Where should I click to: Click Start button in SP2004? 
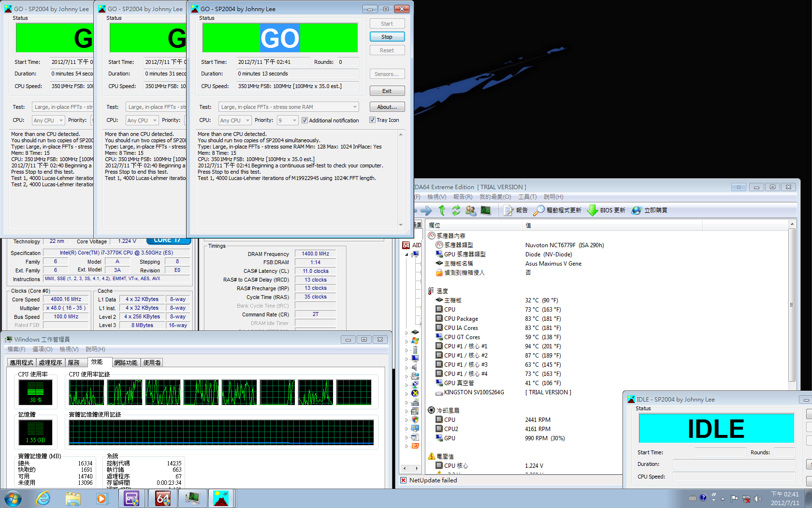[x=387, y=24]
